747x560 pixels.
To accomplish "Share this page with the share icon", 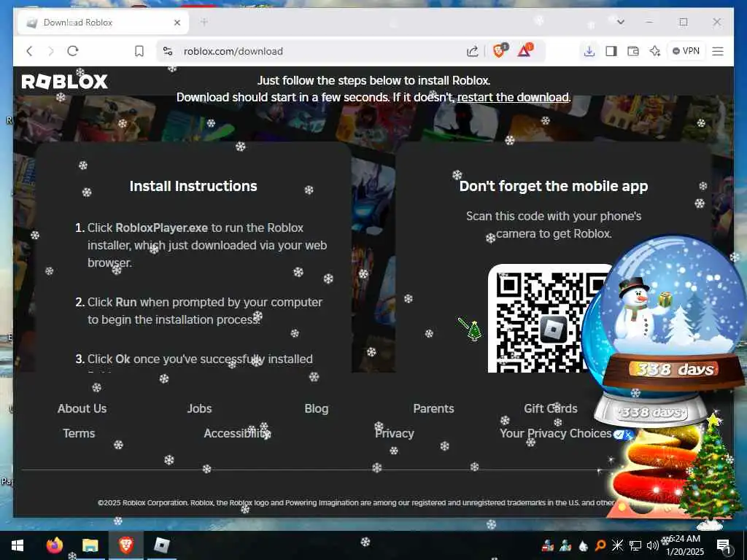I will tap(472, 51).
